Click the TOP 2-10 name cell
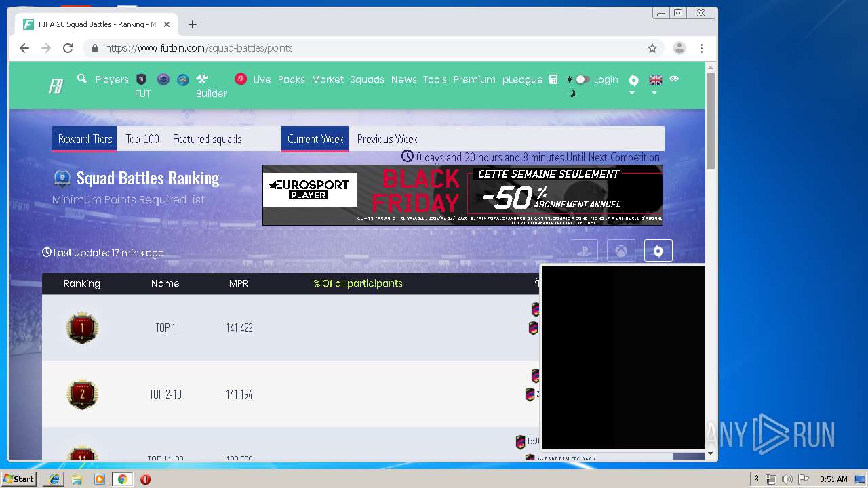This screenshot has width=868, height=488. coord(165,394)
